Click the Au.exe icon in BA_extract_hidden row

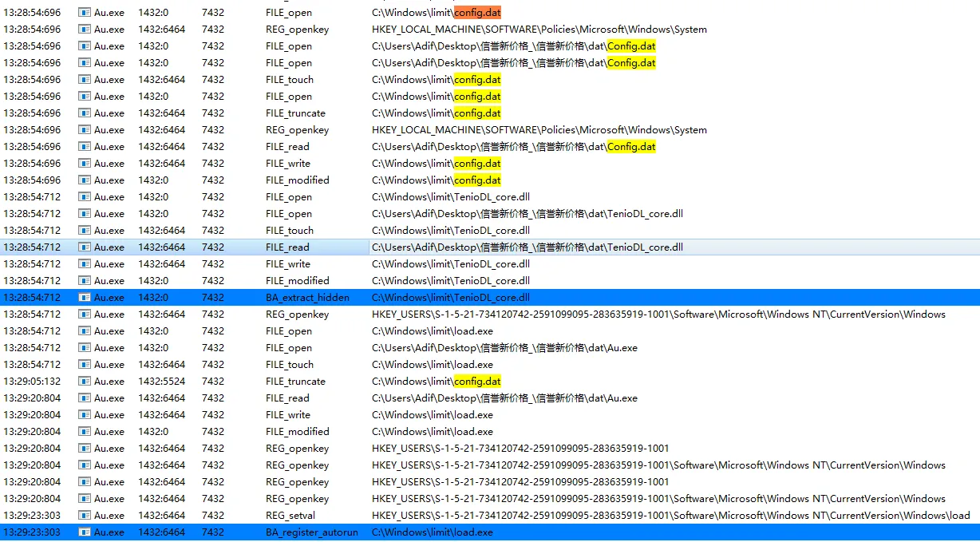point(85,298)
